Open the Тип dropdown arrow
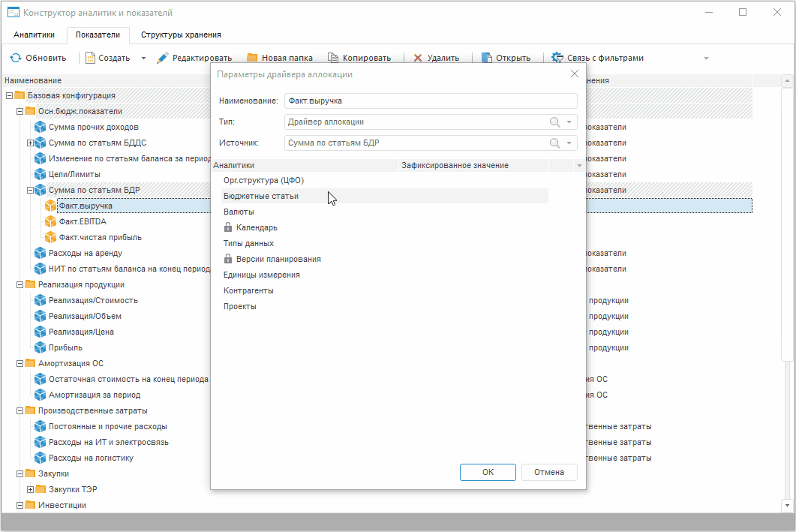Screen dimensions: 796x532 [569, 122]
